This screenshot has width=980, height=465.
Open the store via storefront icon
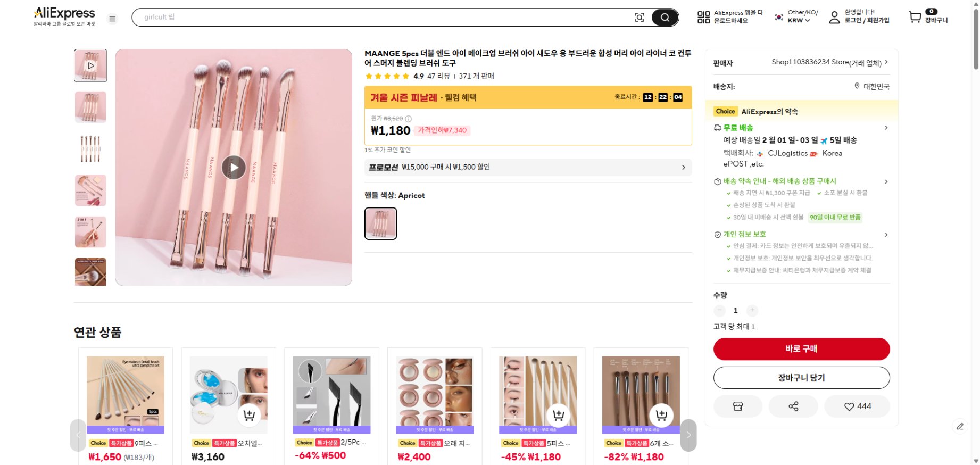(x=737, y=406)
